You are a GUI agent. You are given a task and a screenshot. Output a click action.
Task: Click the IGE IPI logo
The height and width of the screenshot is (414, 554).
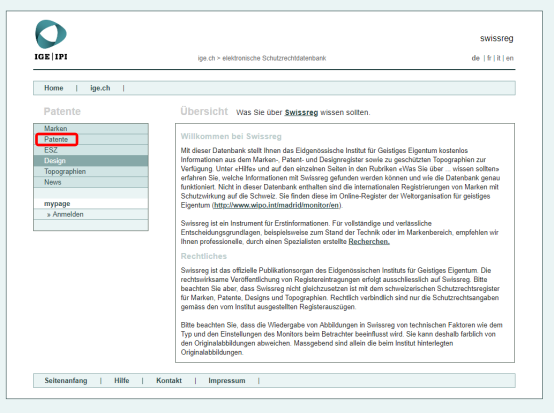click(51, 40)
